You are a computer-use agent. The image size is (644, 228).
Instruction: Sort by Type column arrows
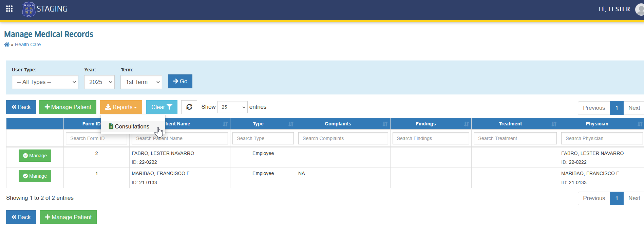tap(291, 124)
